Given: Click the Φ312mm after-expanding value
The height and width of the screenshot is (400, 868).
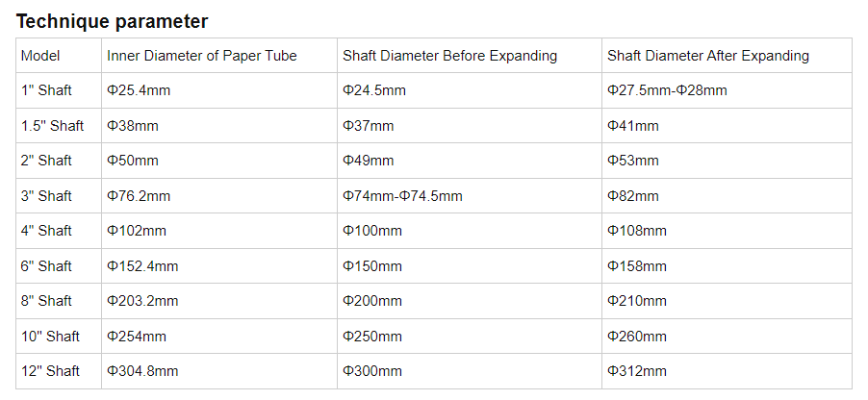Looking at the screenshot, I should 636,371.
